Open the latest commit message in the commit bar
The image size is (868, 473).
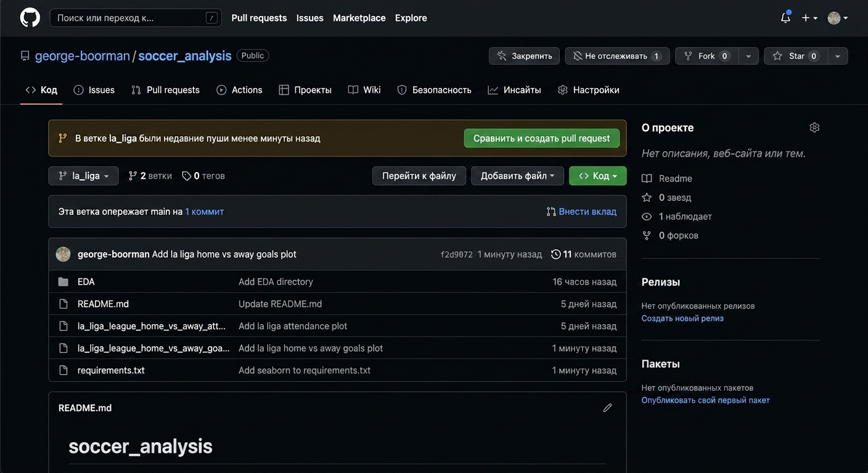[224, 254]
